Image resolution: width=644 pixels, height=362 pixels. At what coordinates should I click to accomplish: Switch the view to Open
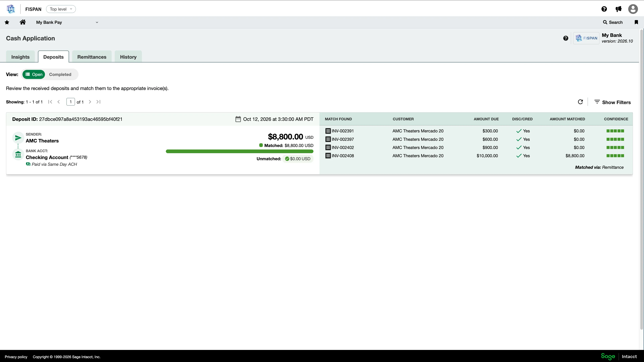point(34,74)
